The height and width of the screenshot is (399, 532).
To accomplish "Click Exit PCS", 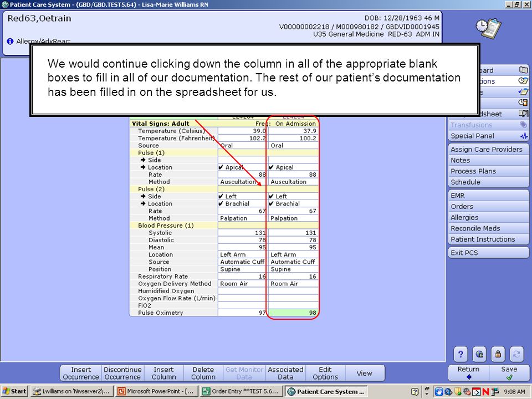I will [x=488, y=253].
